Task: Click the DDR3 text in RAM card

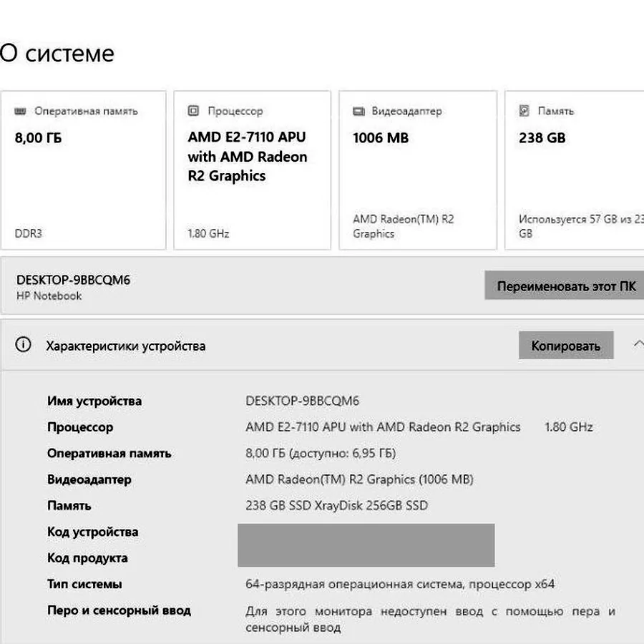Action: tap(29, 233)
